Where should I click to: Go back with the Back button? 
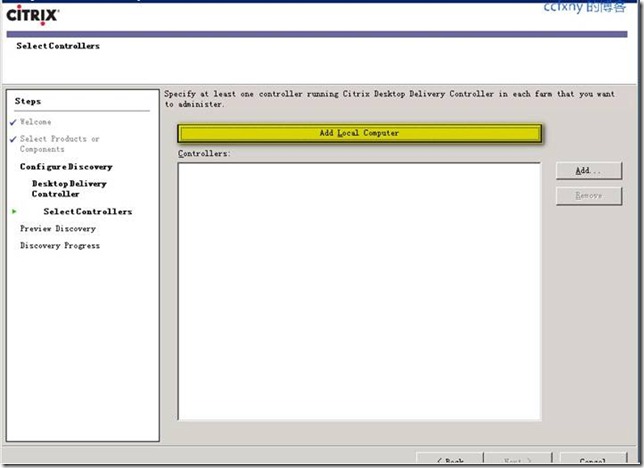[x=450, y=460]
